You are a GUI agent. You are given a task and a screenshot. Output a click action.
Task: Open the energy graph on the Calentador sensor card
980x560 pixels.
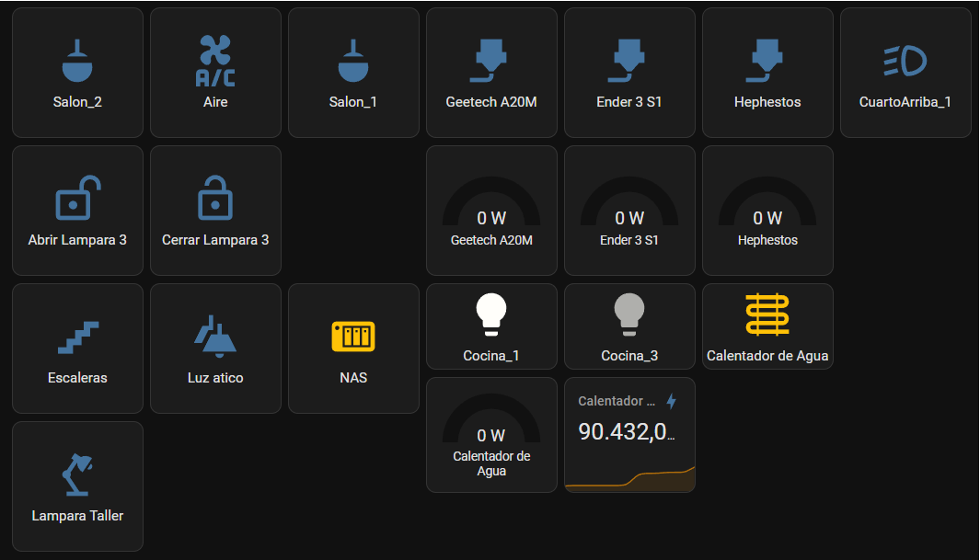pos(630,478)
